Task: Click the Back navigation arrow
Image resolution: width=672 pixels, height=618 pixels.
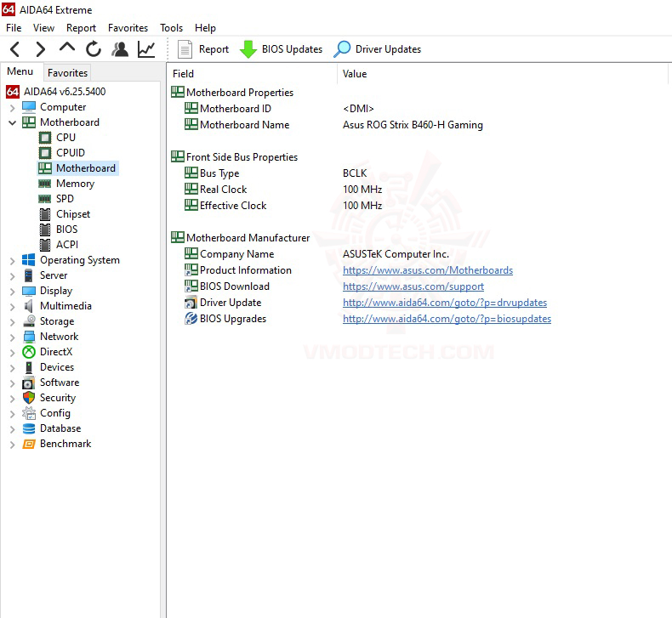Action: click(x=15, y=49)
